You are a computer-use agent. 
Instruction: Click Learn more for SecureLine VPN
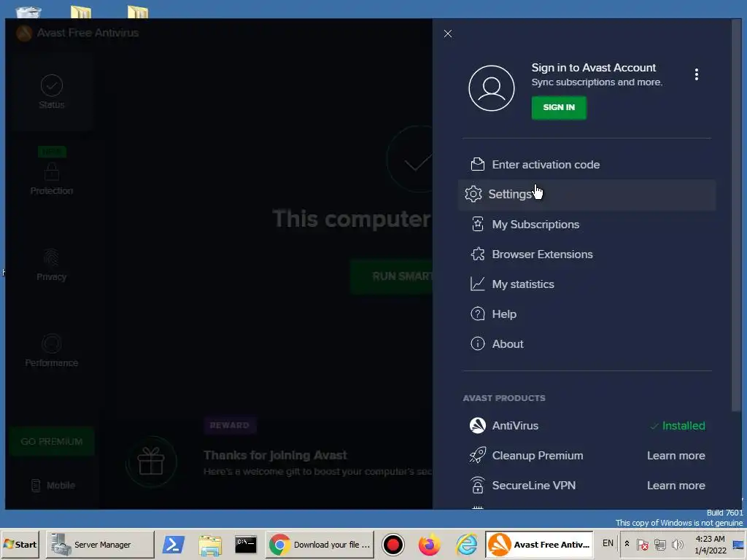tap(676, 486)
